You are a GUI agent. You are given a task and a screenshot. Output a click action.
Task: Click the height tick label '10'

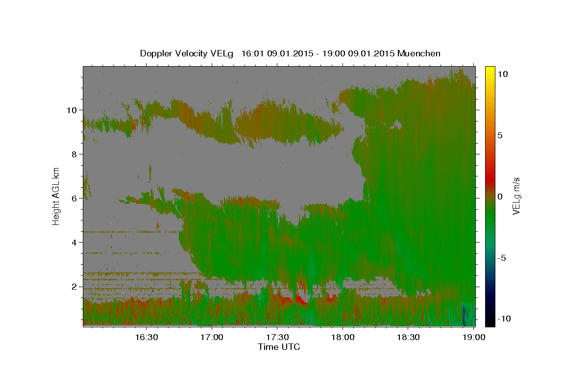click(x=72, y=110)
